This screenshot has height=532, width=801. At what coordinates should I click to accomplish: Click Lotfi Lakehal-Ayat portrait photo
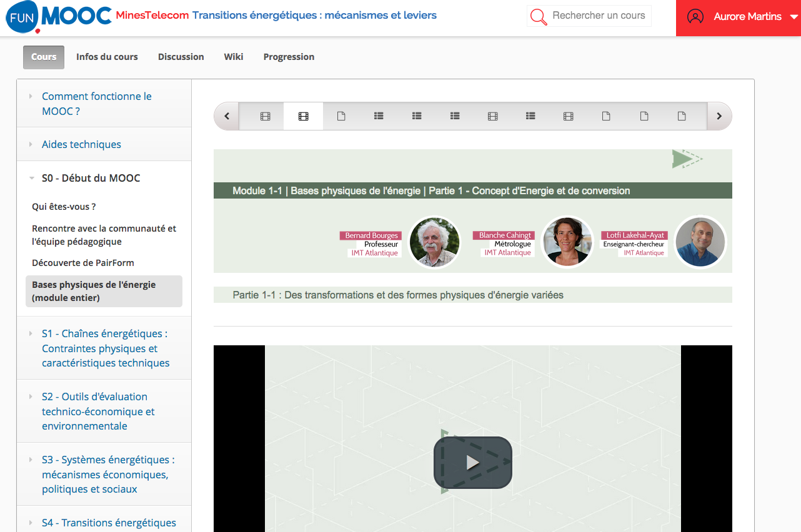pos(700,242)
